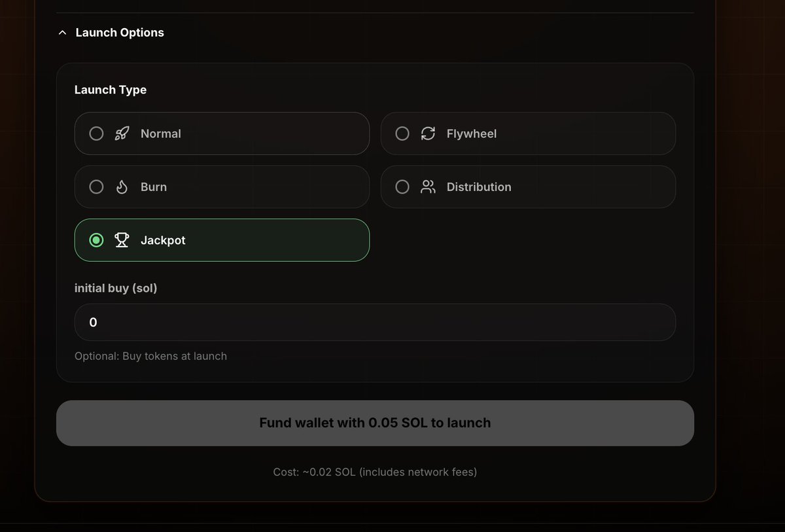Select the Burn radio button

96,187
